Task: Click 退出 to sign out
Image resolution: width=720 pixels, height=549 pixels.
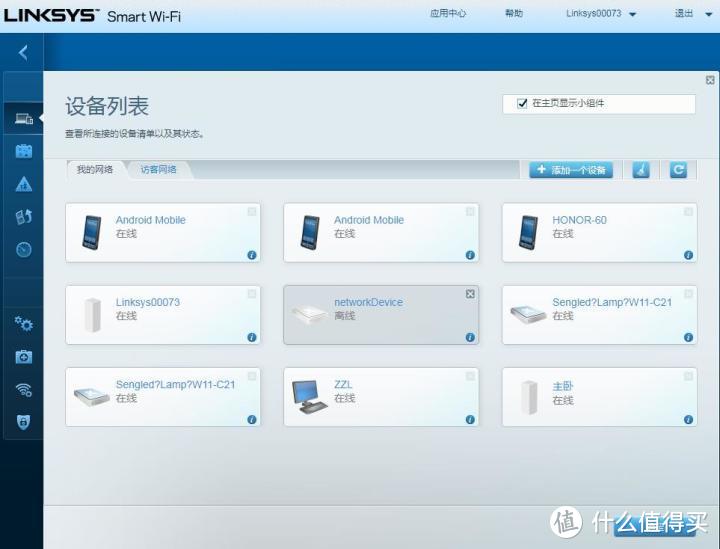Action: click(x=684, y=13)
